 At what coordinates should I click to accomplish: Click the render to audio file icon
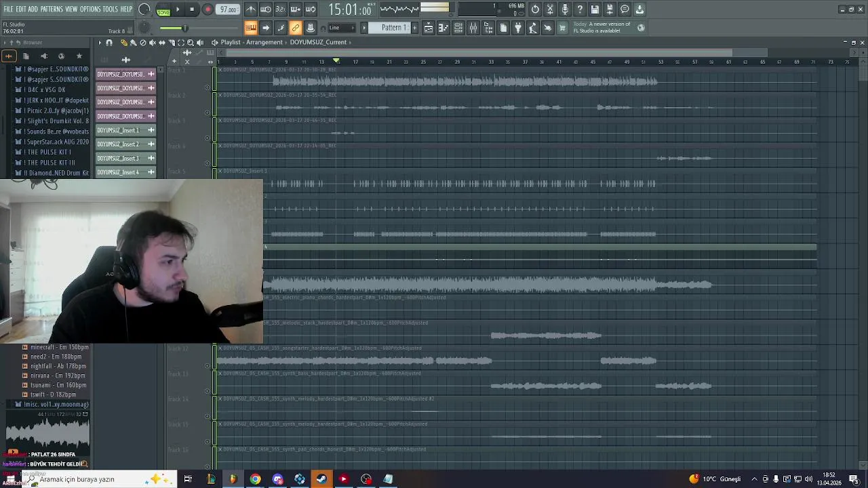610,9
